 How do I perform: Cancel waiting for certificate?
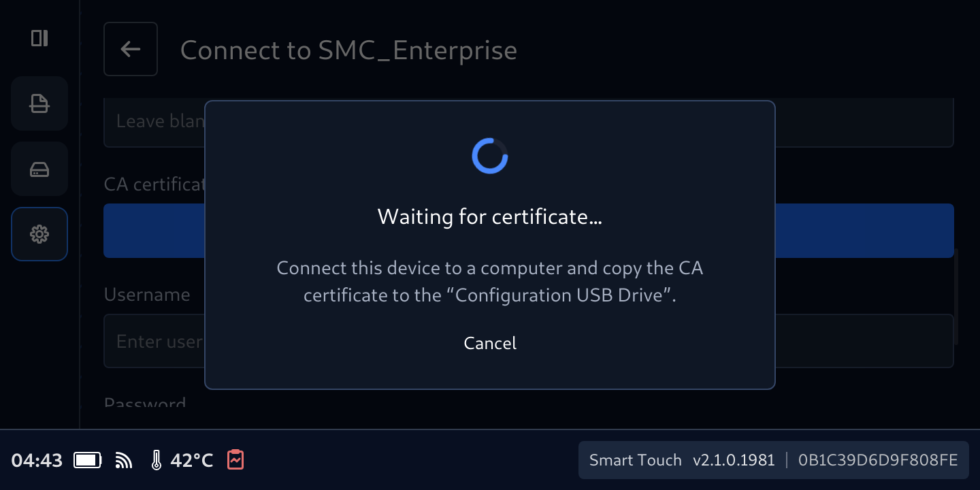pos(490,343)
